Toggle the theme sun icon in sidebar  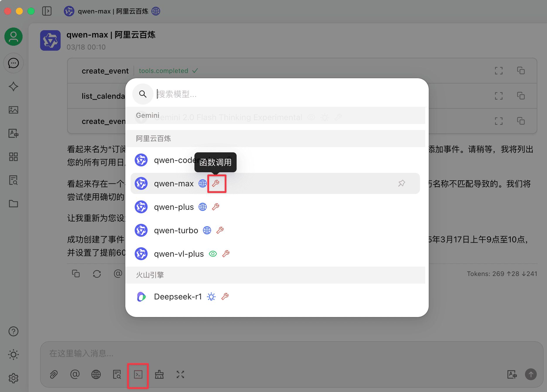coord(13,354)
